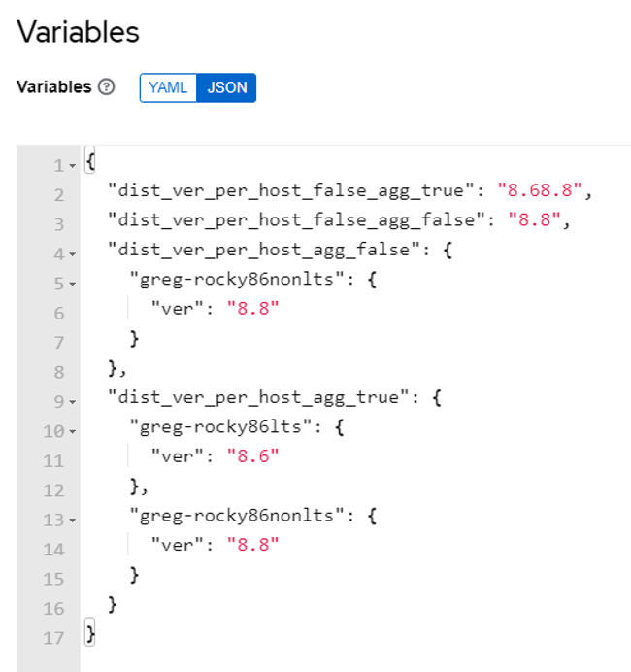The image size is (631, 672).
Task: Collapse greg-rocky86nonlts fold arrow on line 5
Action: [x=73, y=285]
